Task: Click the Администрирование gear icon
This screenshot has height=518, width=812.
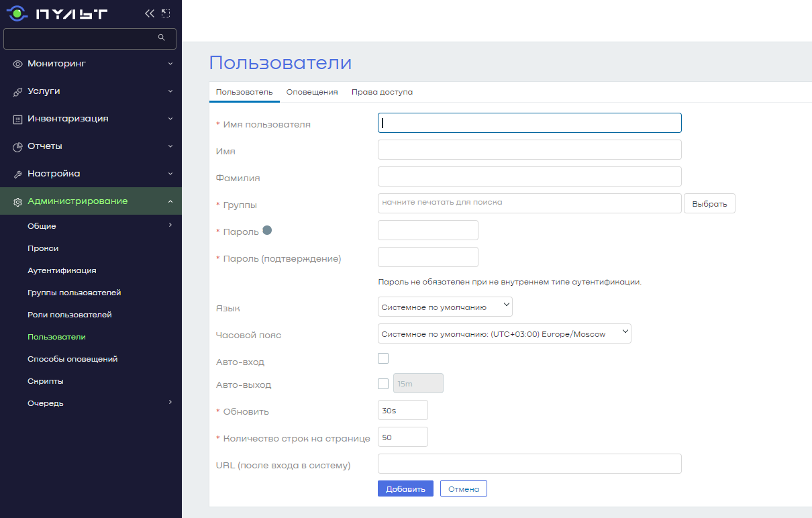Action: 16,201
